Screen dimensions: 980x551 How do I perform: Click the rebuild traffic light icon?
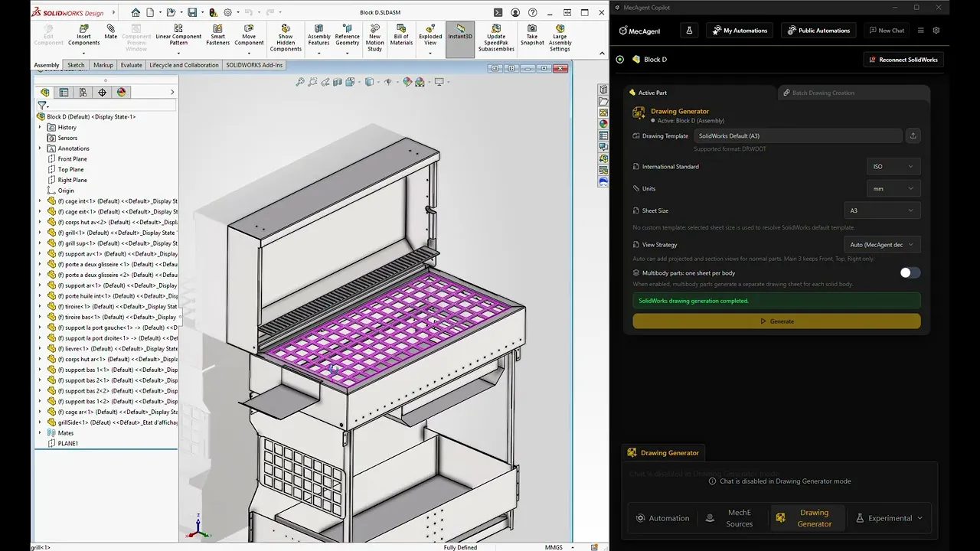coord(212,12)
